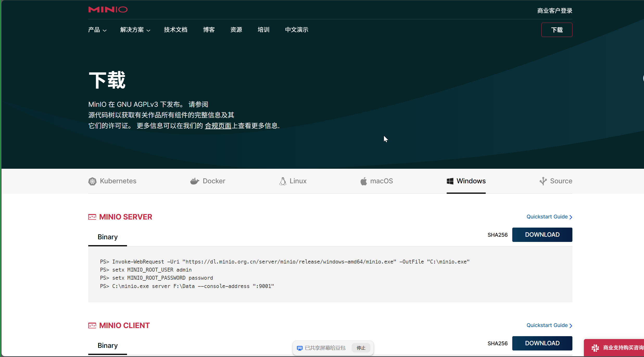Switch to the Docker tab
Image resolution: width=644 pixels, height=357 pixels.
tap(208, 181)
